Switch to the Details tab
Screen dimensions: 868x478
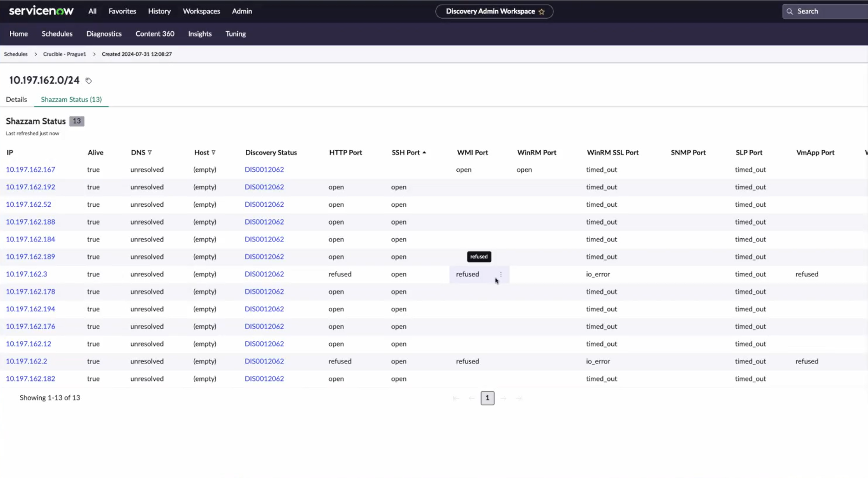pos(16,99)
